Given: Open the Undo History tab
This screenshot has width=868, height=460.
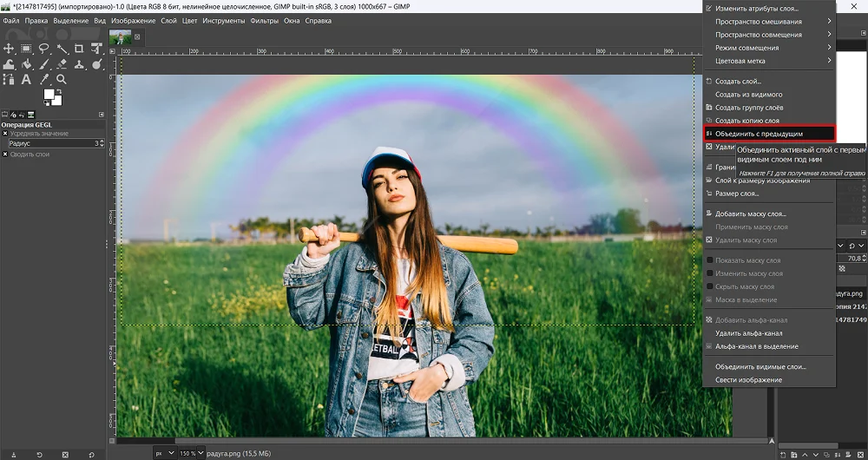Looking at the screenshot, I should [23, 115].
